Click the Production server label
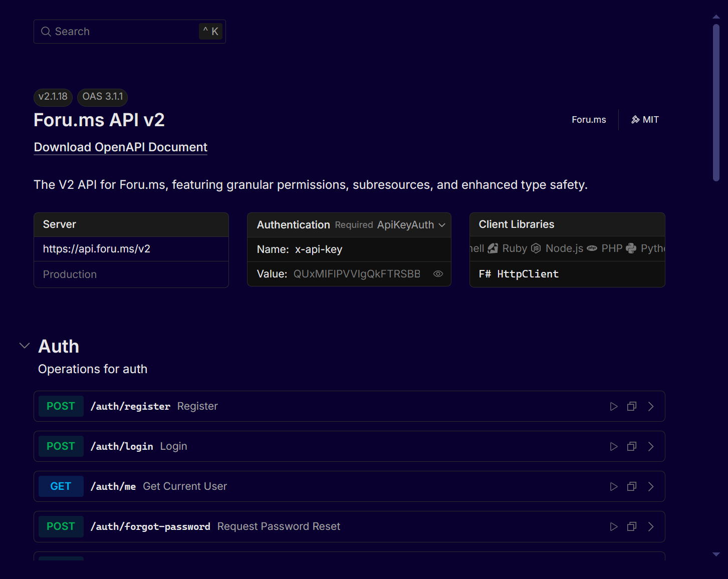This screenshot has height=579, width=728. coord(70,274)
